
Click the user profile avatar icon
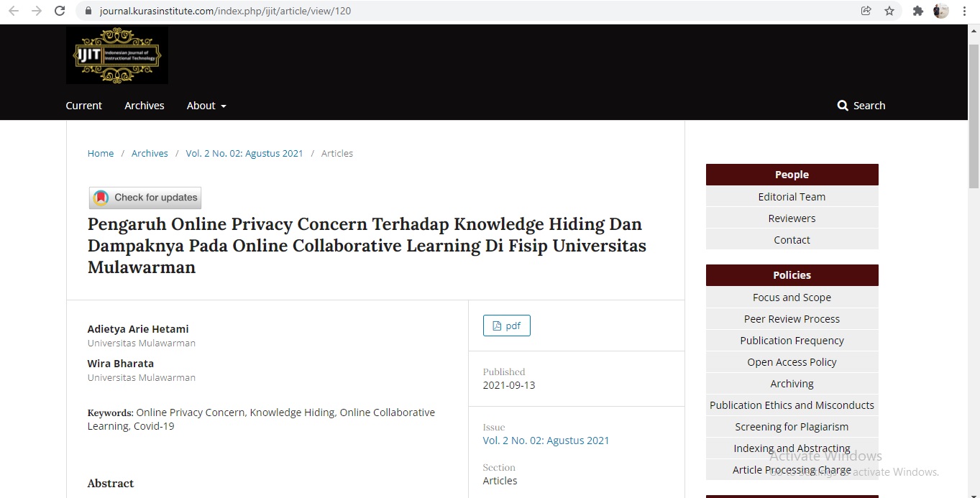tap(940, 11)
